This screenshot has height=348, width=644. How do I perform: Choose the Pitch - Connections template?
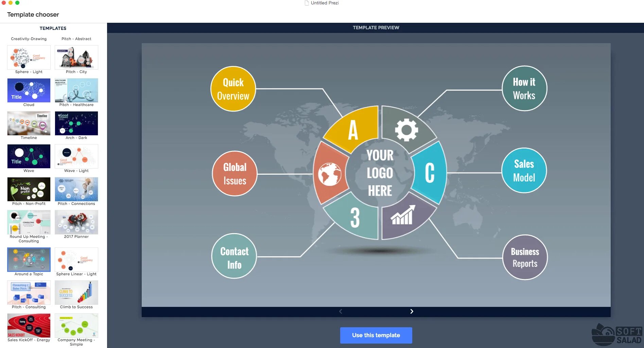tap(76, 189)
